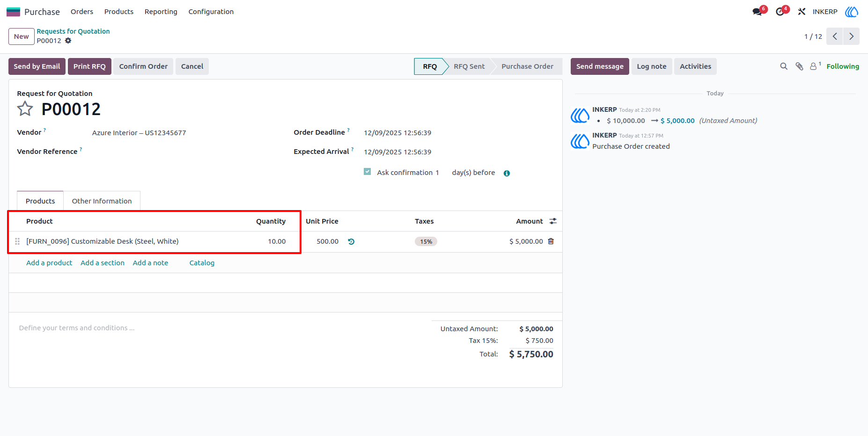Image resolution: width=868 pixels, height=436 pixels.
Task: Click the Add a product link
Action: [49, 263]
